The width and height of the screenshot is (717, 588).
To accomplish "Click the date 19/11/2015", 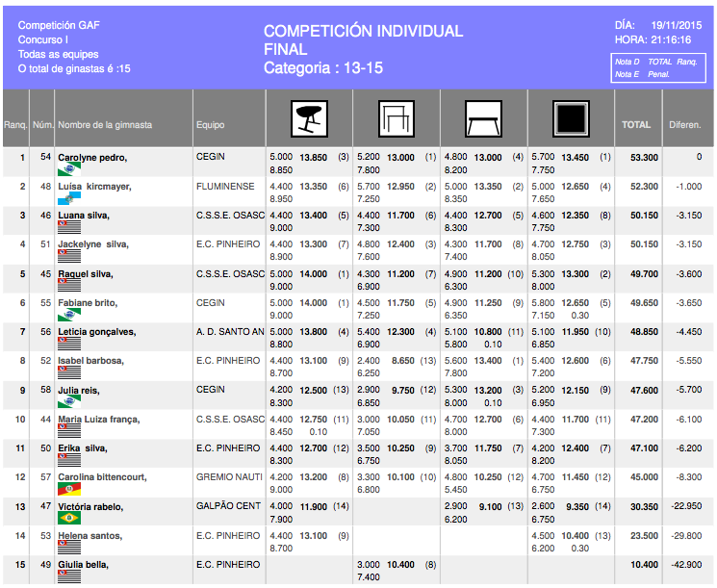I will 677,25.
